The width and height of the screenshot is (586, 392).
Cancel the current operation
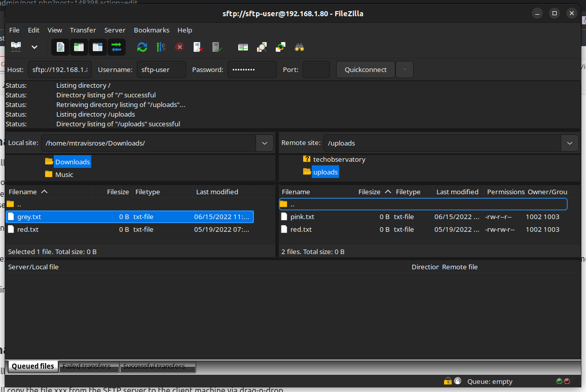click(x=179, y=47)
